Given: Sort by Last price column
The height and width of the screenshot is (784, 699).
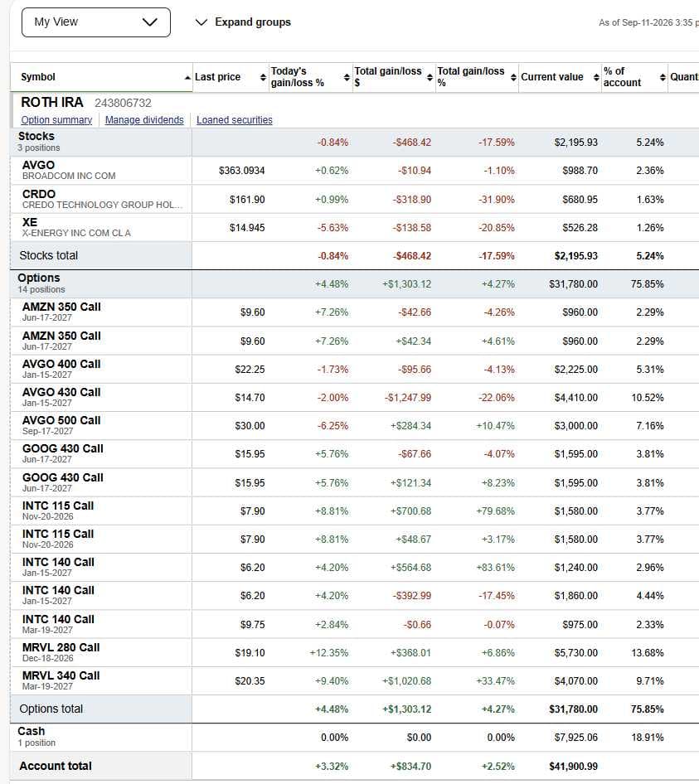Looking at the screenshot, I should (263, 77).
